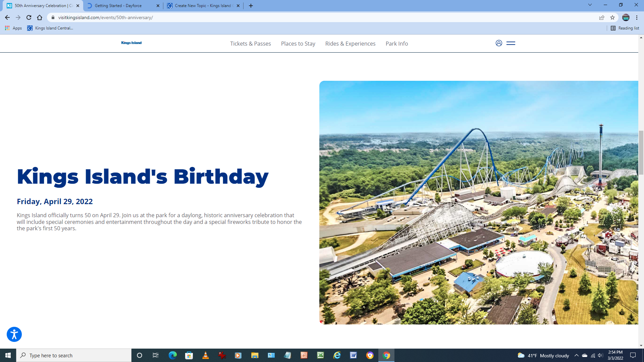644x362 pixels.
Task: Switch to the Getting Started - Dayforce tab
Action: 123,6
